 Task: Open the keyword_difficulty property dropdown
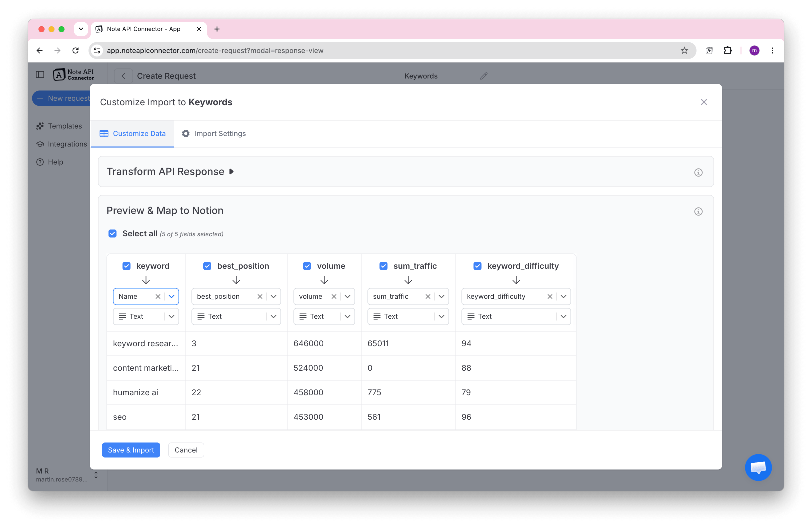(x=563, y=296)
